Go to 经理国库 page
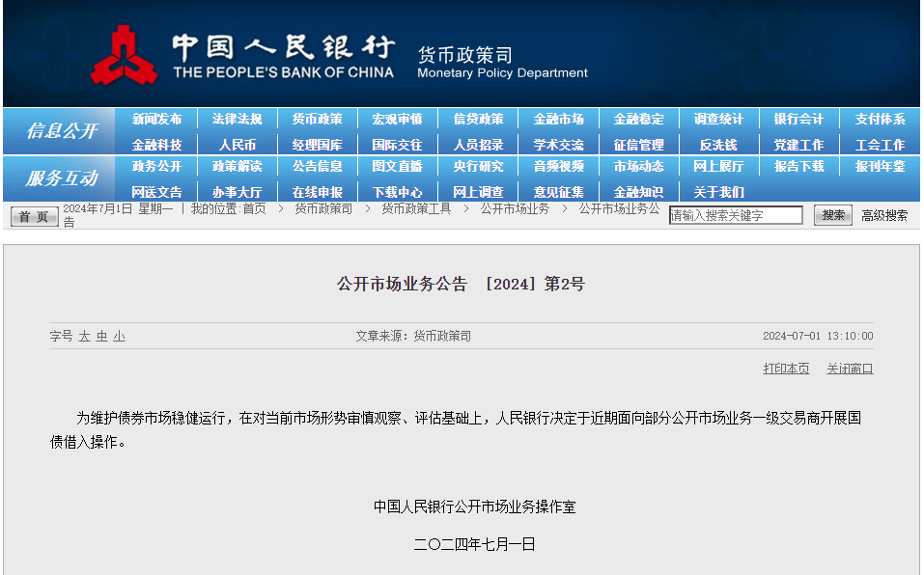924x575 pixels. click(x=317, y=145)
